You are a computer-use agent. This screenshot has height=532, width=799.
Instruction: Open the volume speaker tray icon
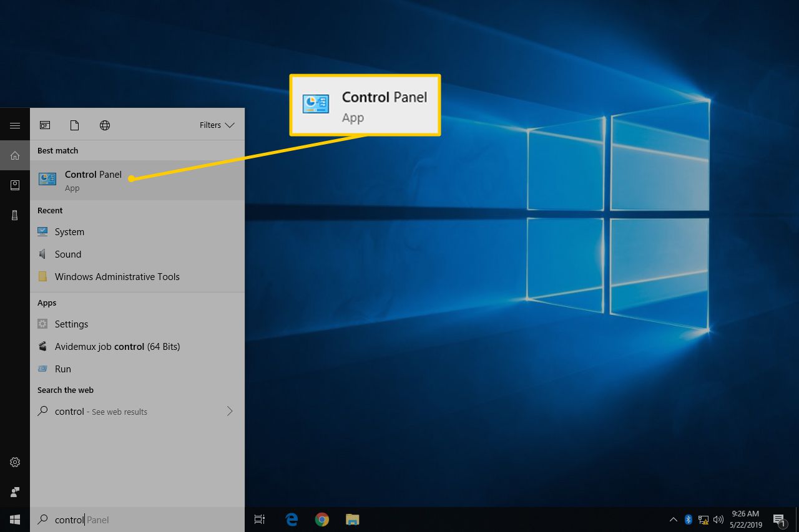click(x=718, y=520)
